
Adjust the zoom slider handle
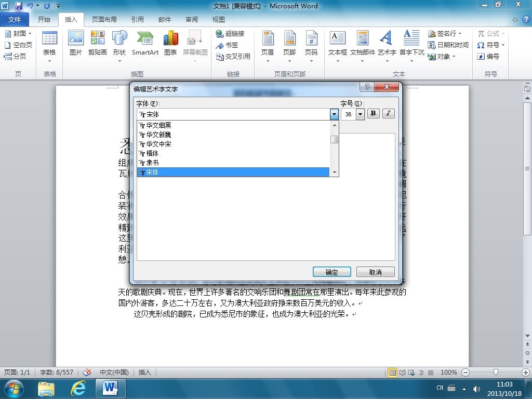click(496, 373)
